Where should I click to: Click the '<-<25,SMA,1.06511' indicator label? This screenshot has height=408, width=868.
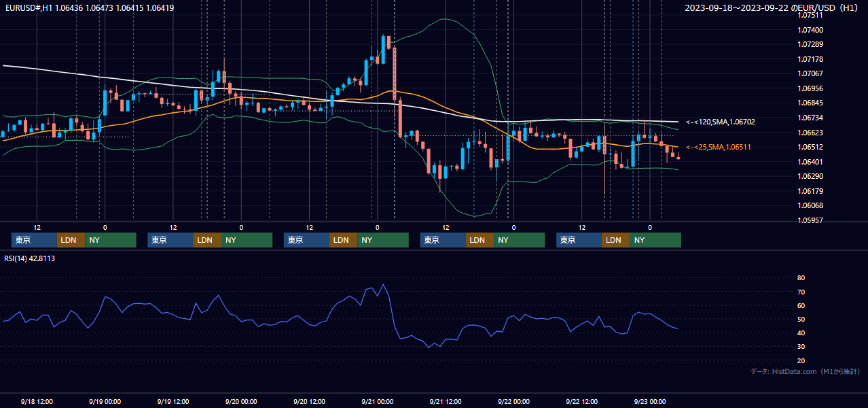point(718,147)
